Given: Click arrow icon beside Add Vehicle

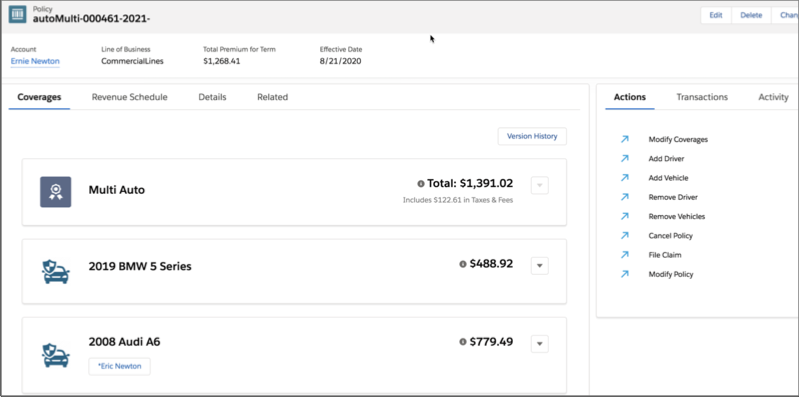Looking at the screenshot, I should [625, 178].
